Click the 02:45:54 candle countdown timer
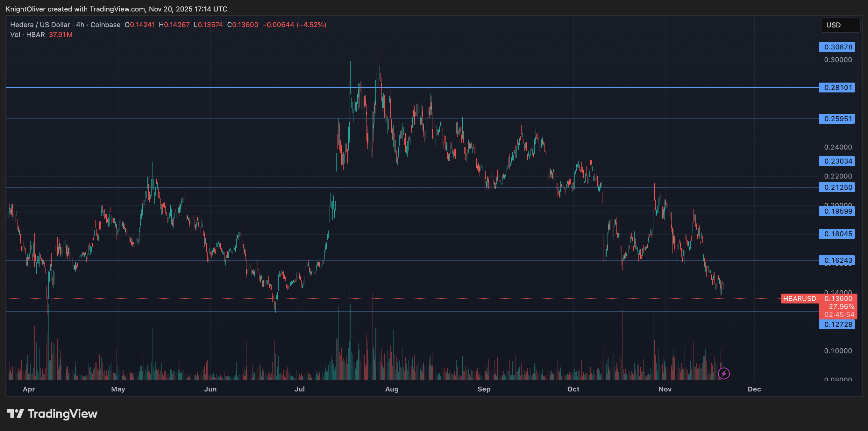This screenshot has height=431, width=868. pyautogui.click(x=839, y=315)
